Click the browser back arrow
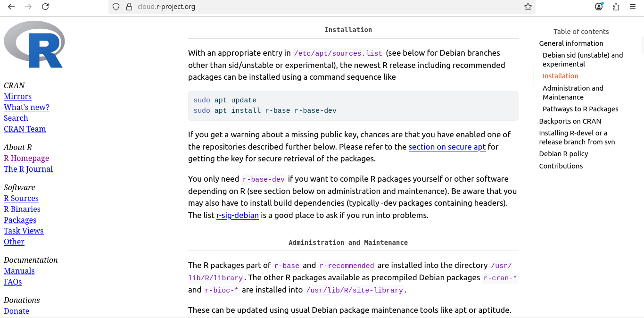 [x=11, y=7]
